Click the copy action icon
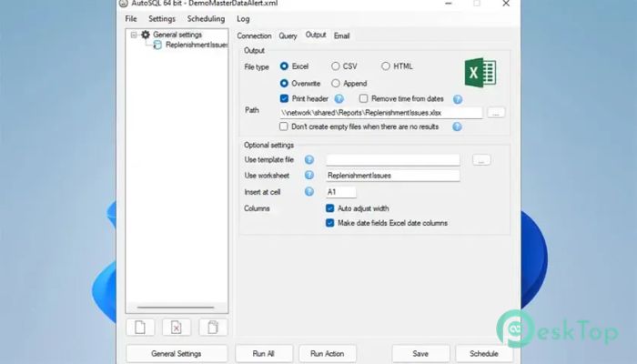 click(x=213, y=327)
